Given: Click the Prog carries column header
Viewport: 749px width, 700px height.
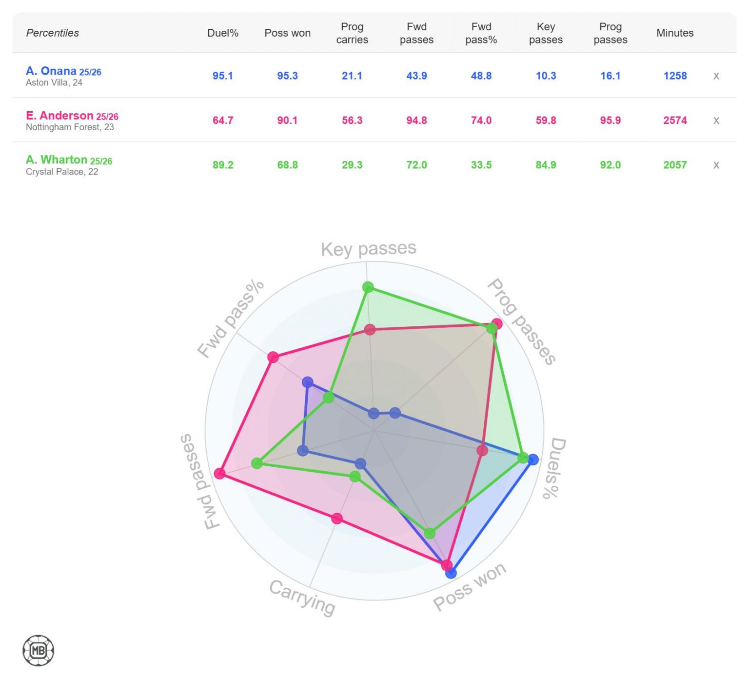Looking at the screenshot, I should [x=352, y=33].
